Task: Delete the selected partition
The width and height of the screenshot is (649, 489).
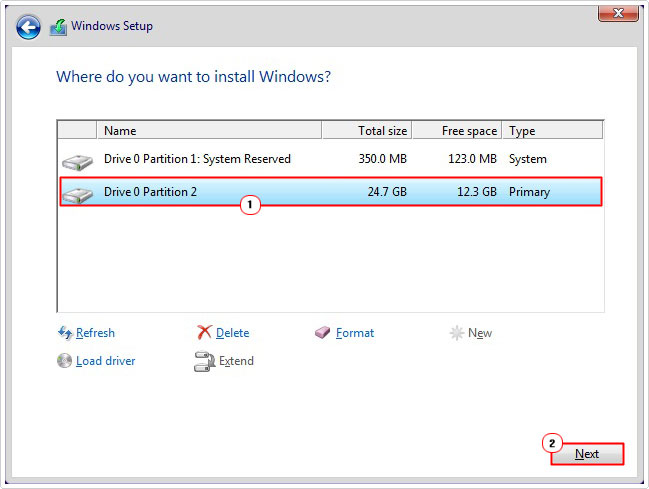Action: (x=233, y=333)
